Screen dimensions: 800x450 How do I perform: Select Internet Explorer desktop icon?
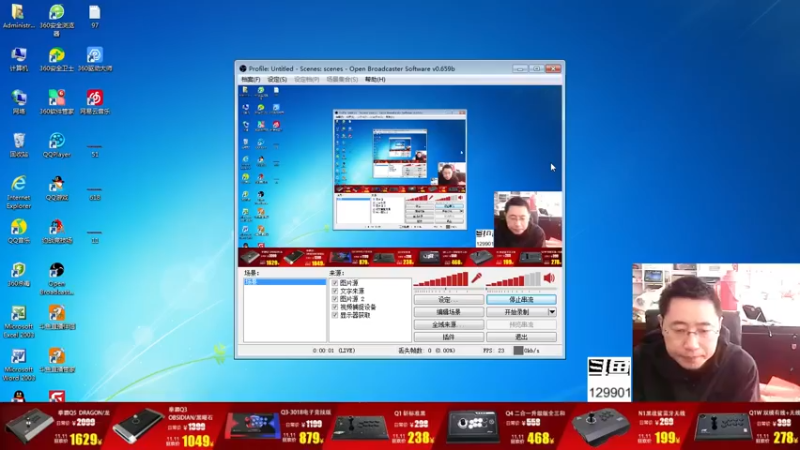(x=18, y=192)
